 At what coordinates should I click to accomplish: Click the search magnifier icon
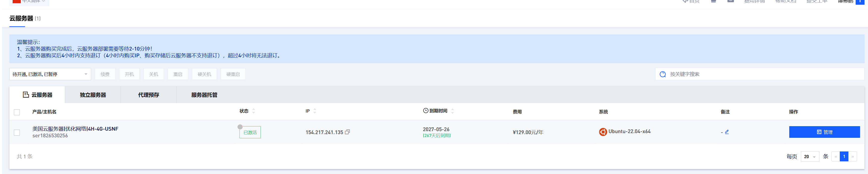pos(662,74)
